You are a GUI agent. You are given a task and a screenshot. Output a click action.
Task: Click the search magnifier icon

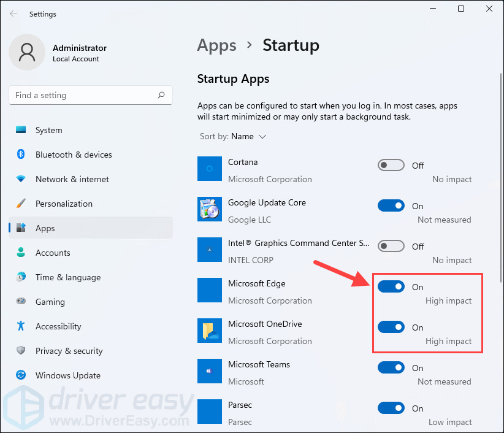pyautogui.click(x=161, y=95)
